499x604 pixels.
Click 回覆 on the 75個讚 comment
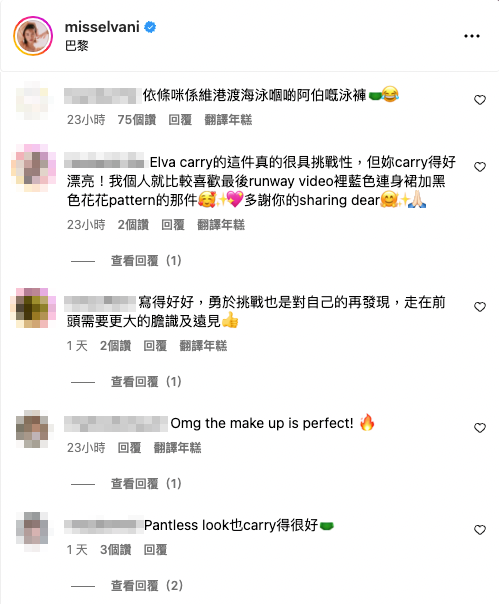180,120
